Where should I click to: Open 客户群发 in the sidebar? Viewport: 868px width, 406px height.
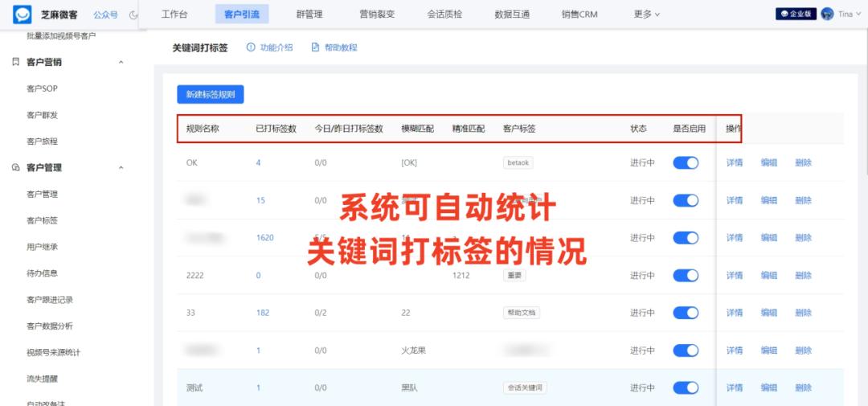tap(42, 115)
